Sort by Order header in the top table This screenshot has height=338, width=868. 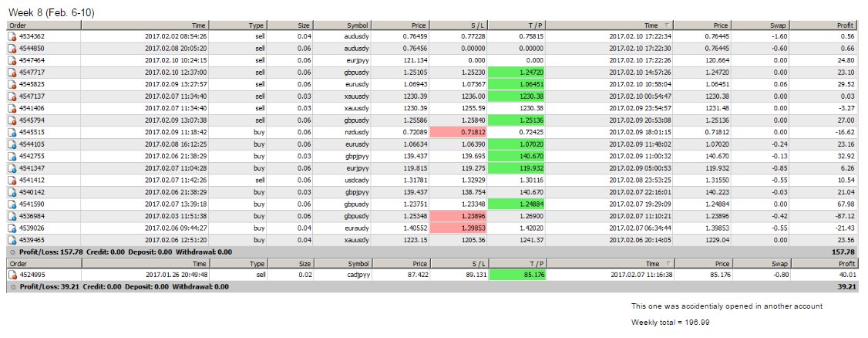click(44, 25)
